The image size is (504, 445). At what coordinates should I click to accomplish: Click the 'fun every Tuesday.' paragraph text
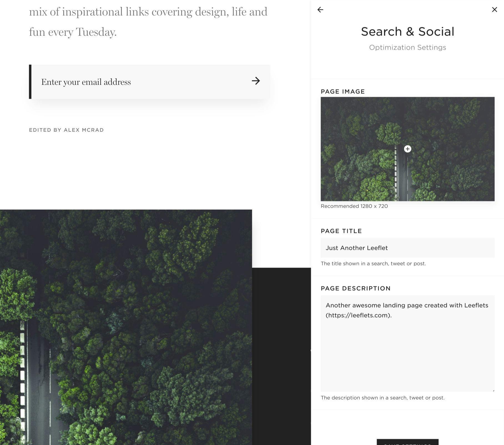[73, 32]
